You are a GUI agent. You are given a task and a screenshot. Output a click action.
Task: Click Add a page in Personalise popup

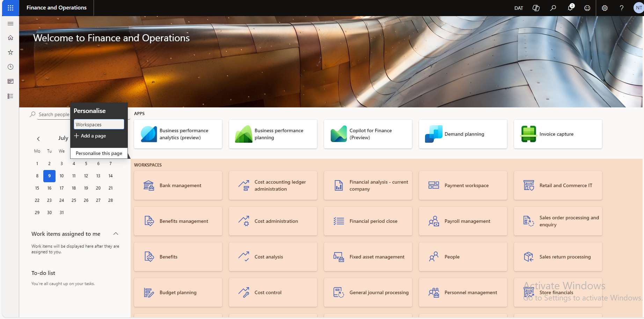90,136
